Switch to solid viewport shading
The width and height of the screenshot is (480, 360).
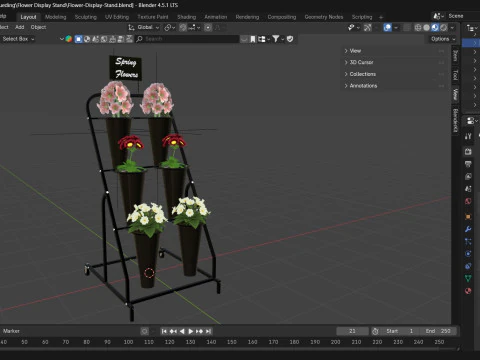(x=426, y=27)
